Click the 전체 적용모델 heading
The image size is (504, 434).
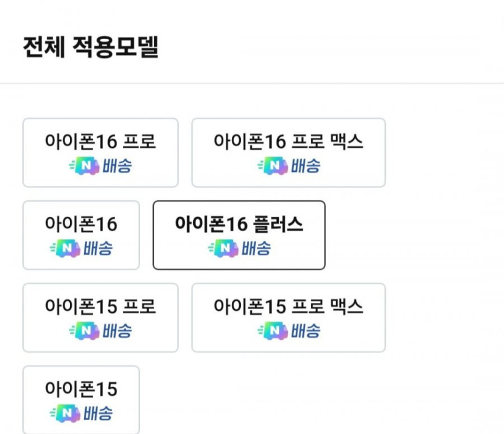91,47
